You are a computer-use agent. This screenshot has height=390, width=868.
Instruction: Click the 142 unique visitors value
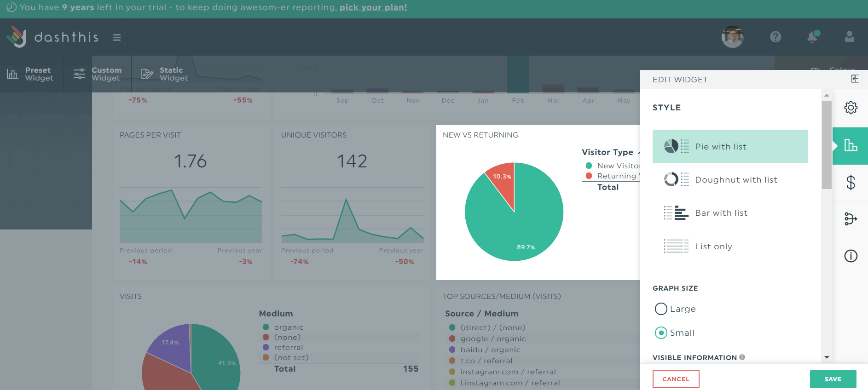tap(352, 161)
